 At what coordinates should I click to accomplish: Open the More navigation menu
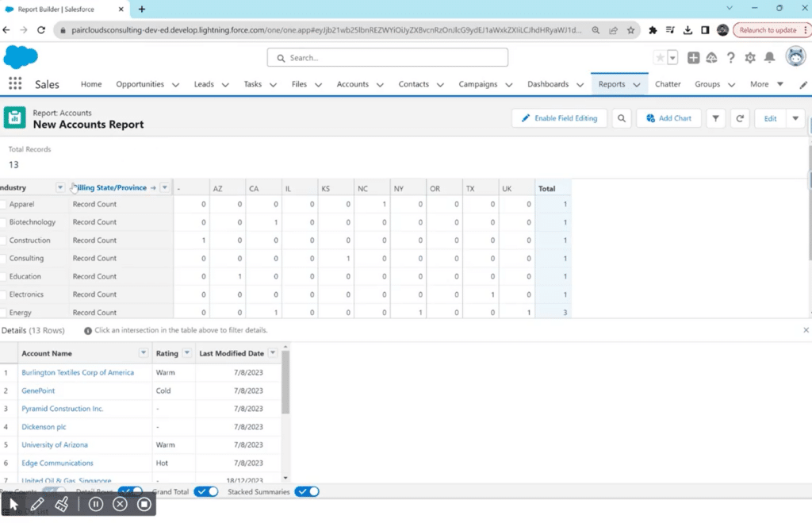point(767,84)
